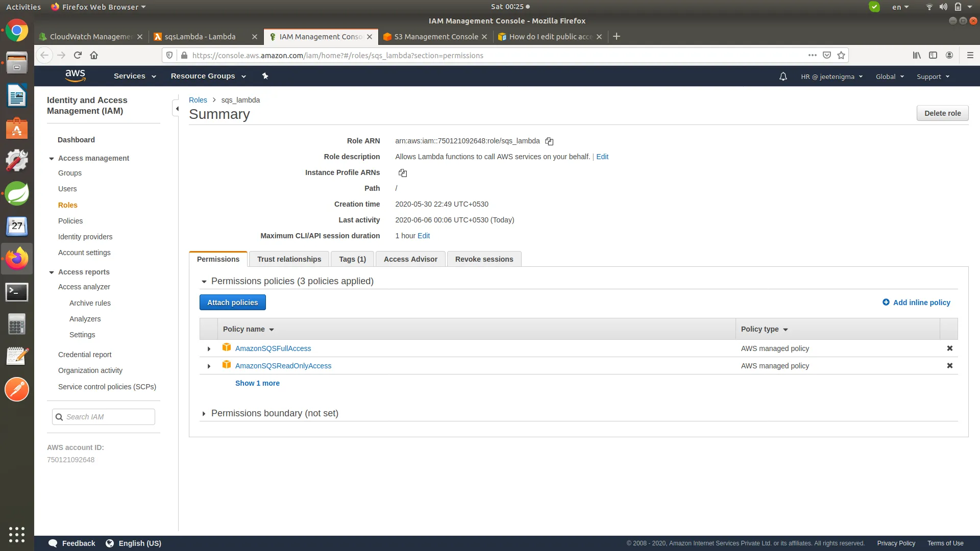Click the AWS logo home icon
Screen dimensions: 980x551
(x=75, y=76)
